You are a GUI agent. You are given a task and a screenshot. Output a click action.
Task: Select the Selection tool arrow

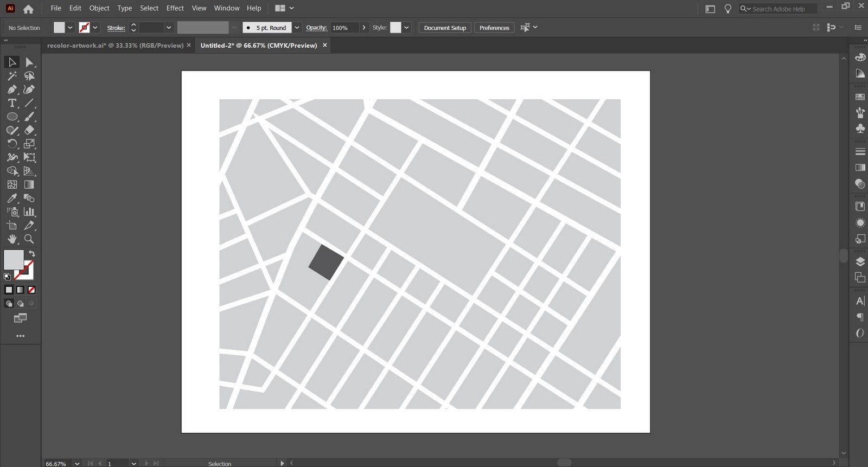tap(12, 62)
